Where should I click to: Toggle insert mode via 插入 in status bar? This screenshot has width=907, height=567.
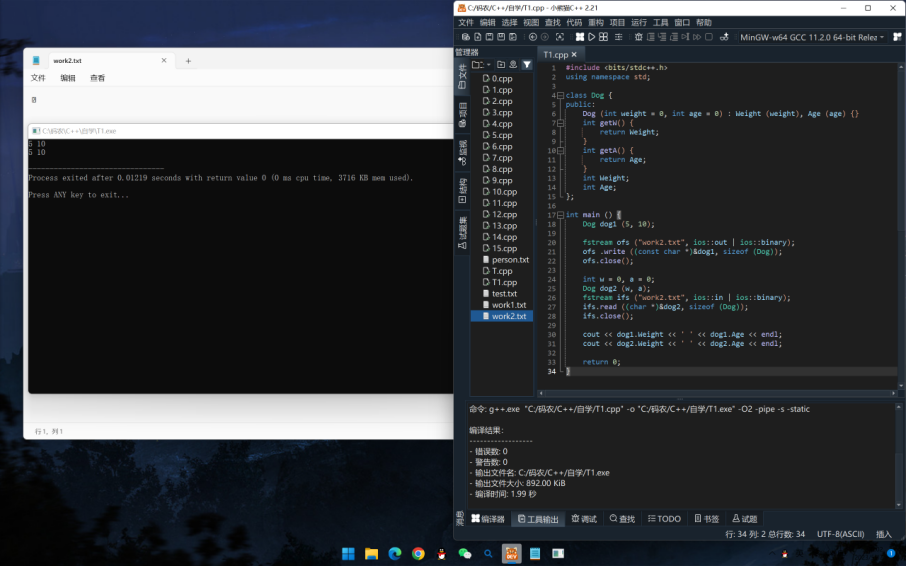tap(884, 534)
